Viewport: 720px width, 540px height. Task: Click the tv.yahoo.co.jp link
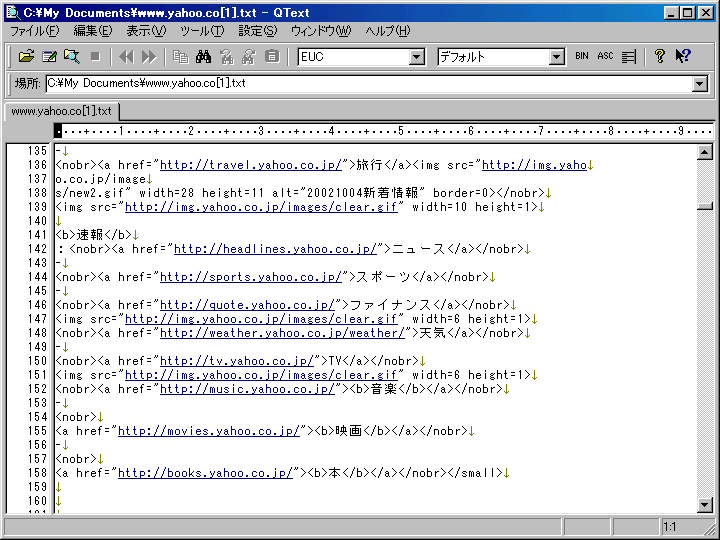(236, 361)
